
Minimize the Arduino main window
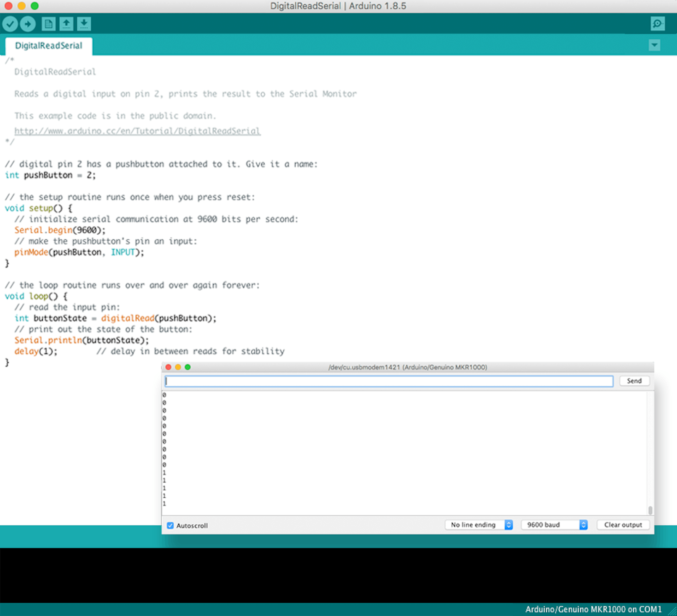[x=21, y=6]
